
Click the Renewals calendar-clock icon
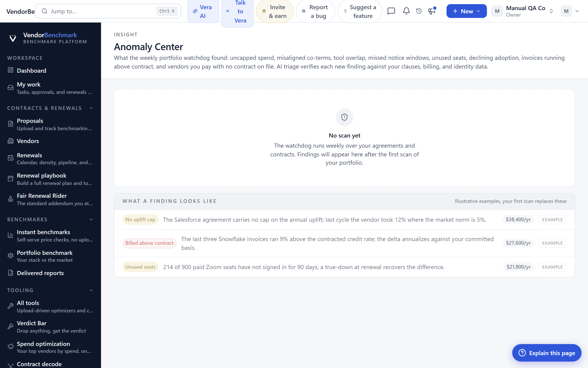coord(10,158)
